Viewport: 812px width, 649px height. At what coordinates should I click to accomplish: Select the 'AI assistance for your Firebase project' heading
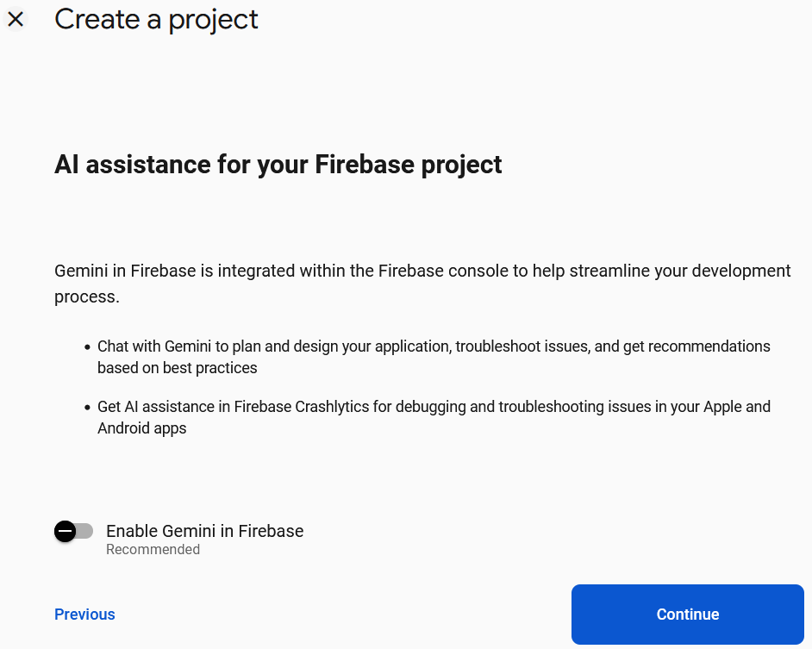coord(278,165)
